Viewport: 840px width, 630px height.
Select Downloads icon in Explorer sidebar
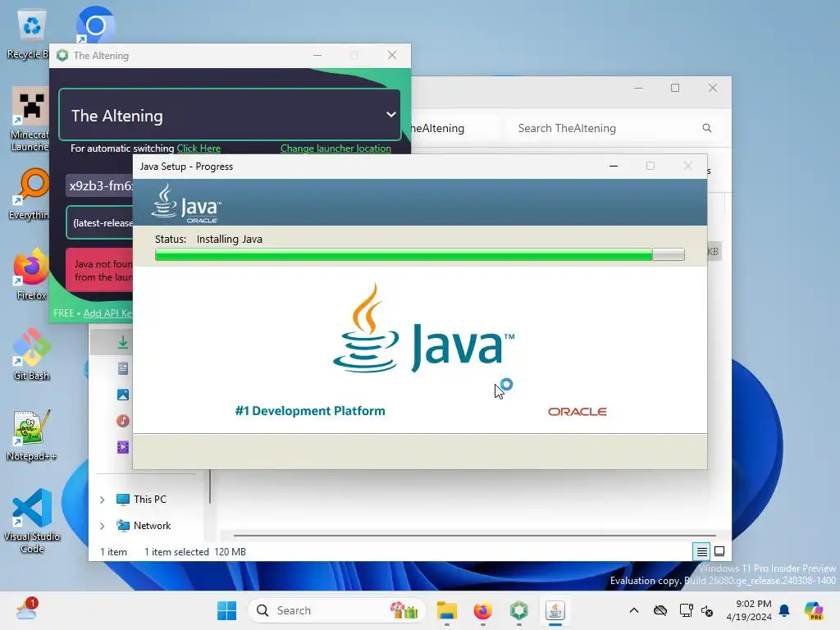click(x=123, y=342)
